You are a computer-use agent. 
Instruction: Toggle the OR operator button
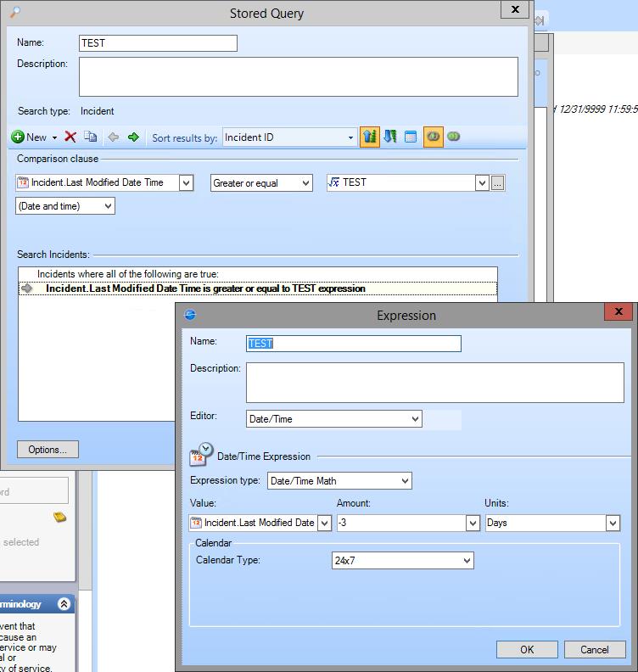click(x=454, y=137)
